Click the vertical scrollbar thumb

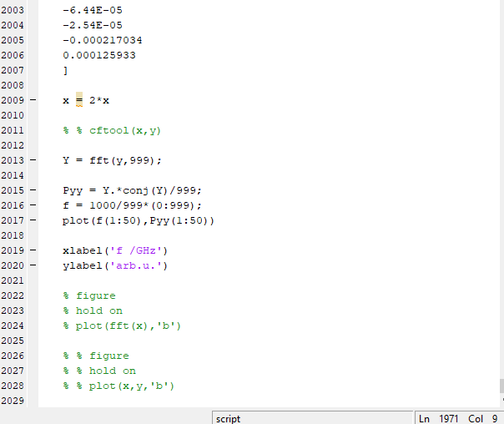[x=501, y=386]
